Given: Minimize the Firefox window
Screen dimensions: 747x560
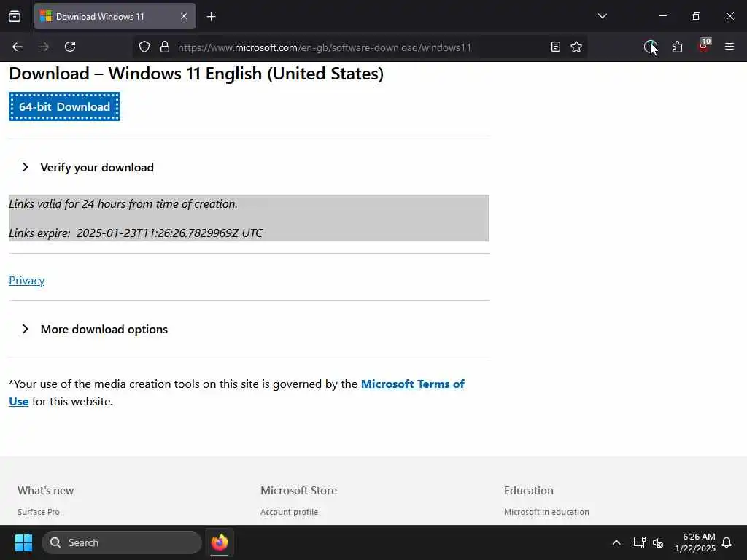Looking at the screenshot, I should tap(662, 16).
